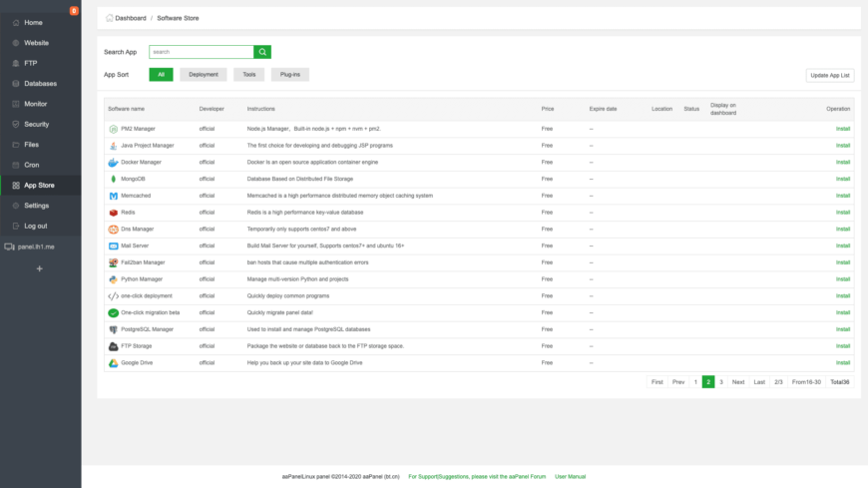Go to the Last page
Viewport: 868px width, 488px height.
tap(759, 382)
